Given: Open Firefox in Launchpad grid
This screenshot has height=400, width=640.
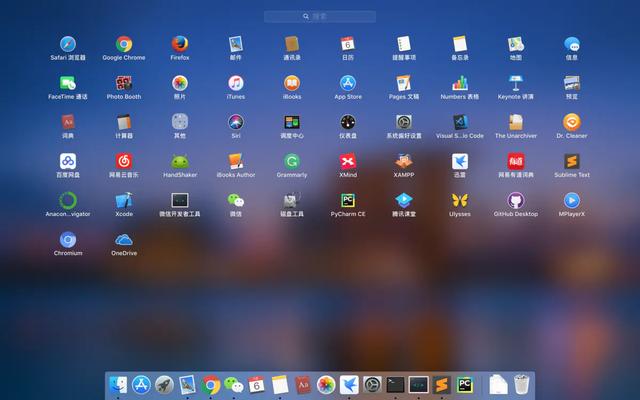Looking at the screenshot, I should [180, 45].
